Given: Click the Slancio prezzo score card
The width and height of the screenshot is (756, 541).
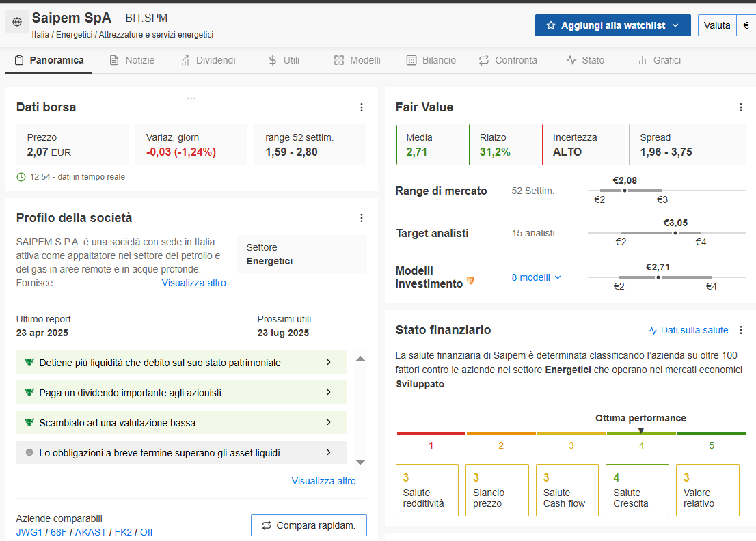Looking at the screenshot, I should click(497, 490).
